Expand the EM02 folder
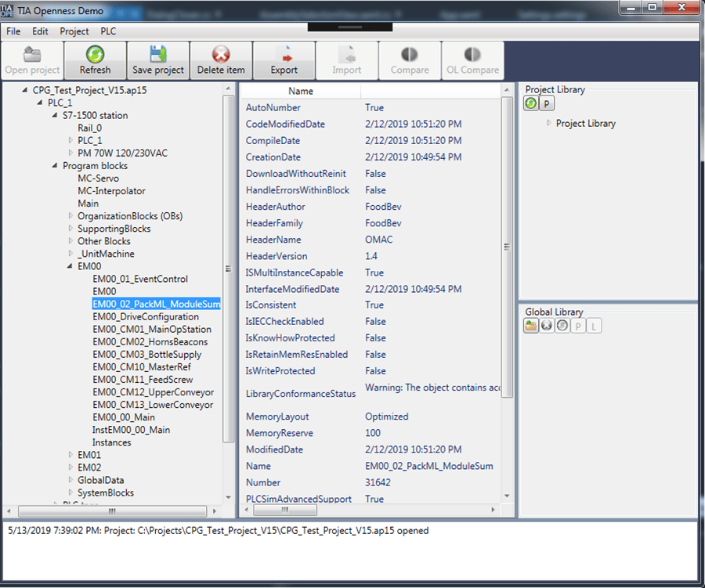705x588 pixels. [x=70, y=467]
